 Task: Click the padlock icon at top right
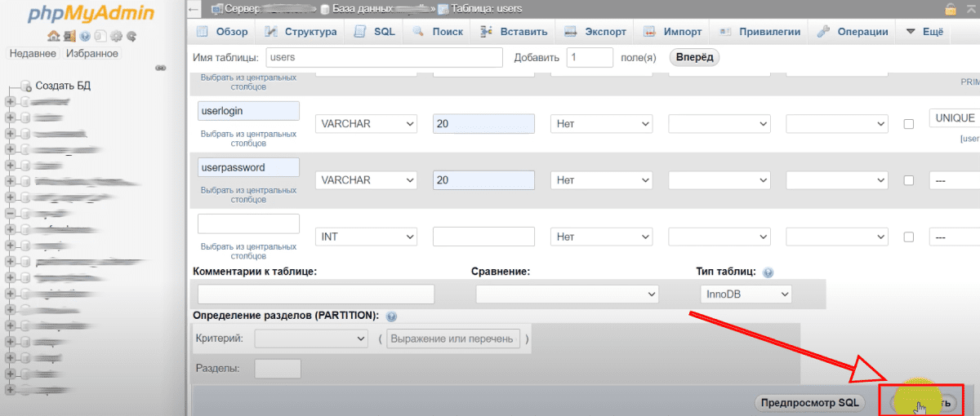(x=951, y=9)
